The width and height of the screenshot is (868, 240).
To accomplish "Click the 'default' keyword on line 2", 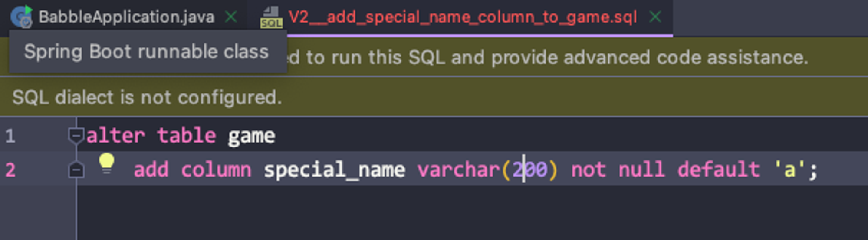I will (718, 170).
